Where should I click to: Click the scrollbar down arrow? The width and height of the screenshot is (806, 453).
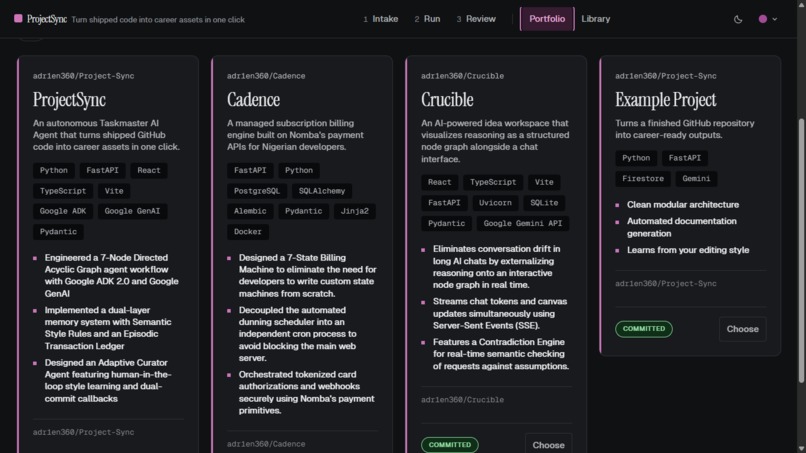(801, 448)
